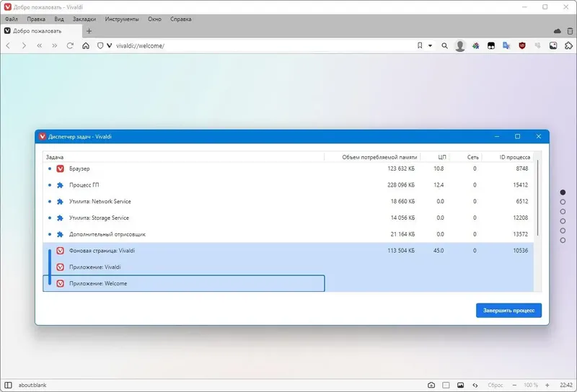The height and width of the screenshot is (392, 577).
Task: Open the uBlock Origin extension
Action: 521,45
